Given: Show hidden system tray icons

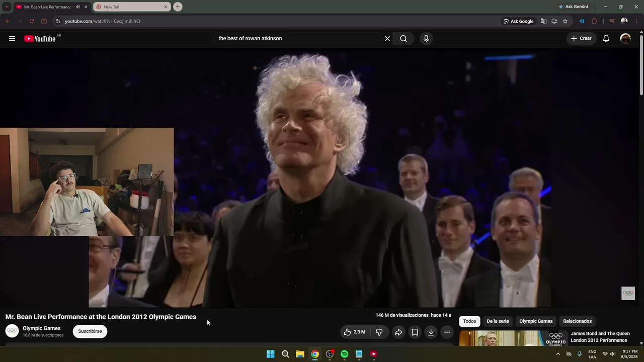Looking at the screenshot, I should point(557,354).
